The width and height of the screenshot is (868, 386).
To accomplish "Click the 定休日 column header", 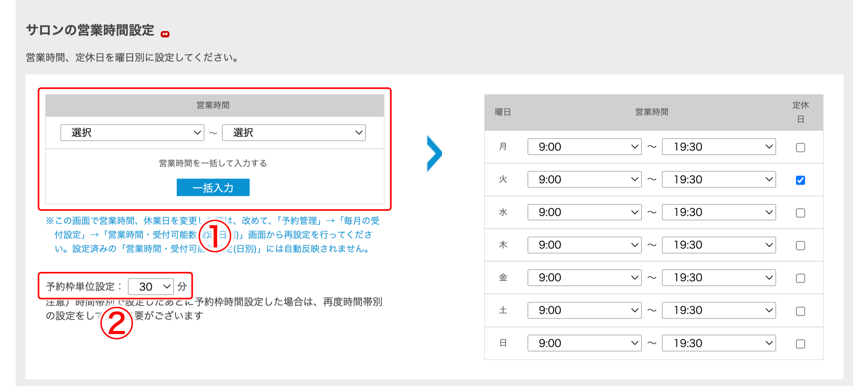I will point(800,112).
